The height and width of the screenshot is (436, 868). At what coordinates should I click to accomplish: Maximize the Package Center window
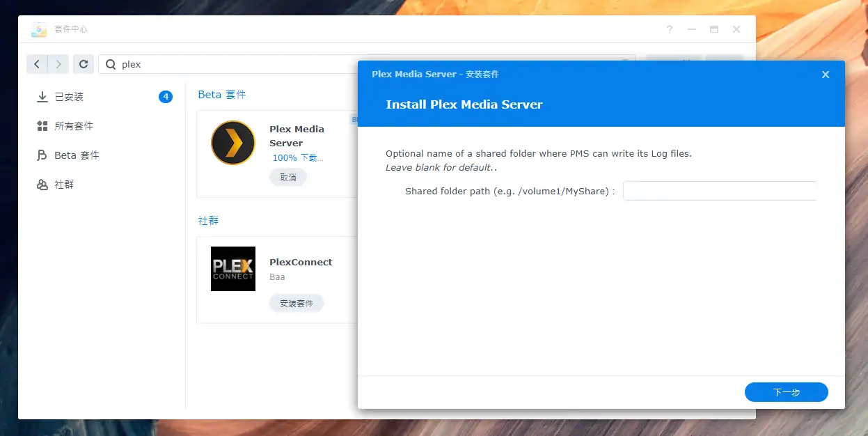[x=714, y=29]
